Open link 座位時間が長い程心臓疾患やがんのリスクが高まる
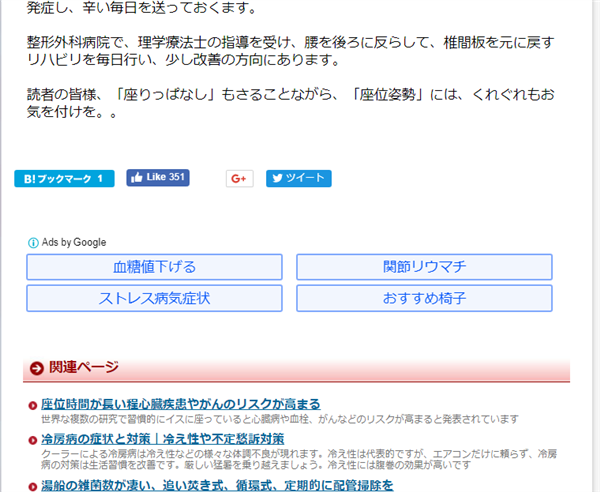The width and height of the screenshot is (600, 492). pos(181,404)
